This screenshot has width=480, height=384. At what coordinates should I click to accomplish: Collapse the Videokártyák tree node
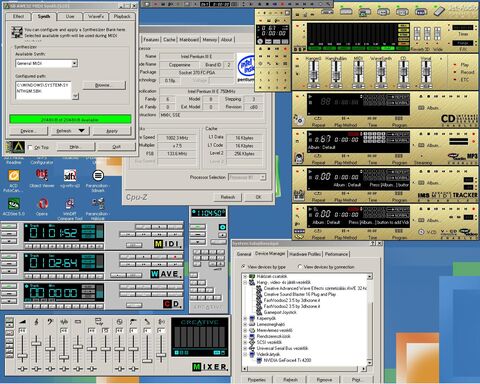pyautogui.click(x=245, y=354)
